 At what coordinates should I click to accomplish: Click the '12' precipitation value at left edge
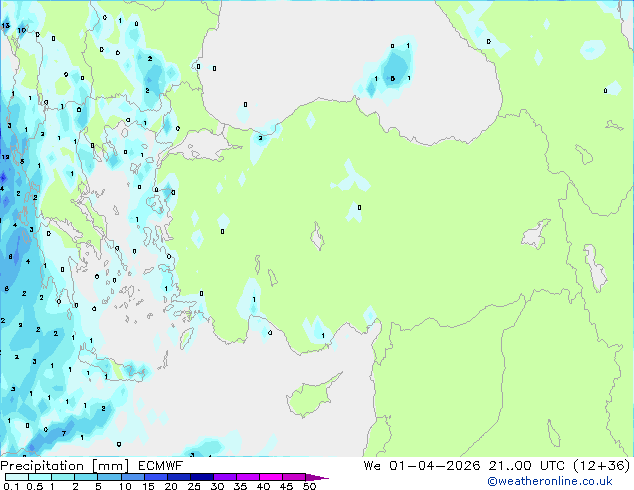pyautogui.click(x=5, y=157)
